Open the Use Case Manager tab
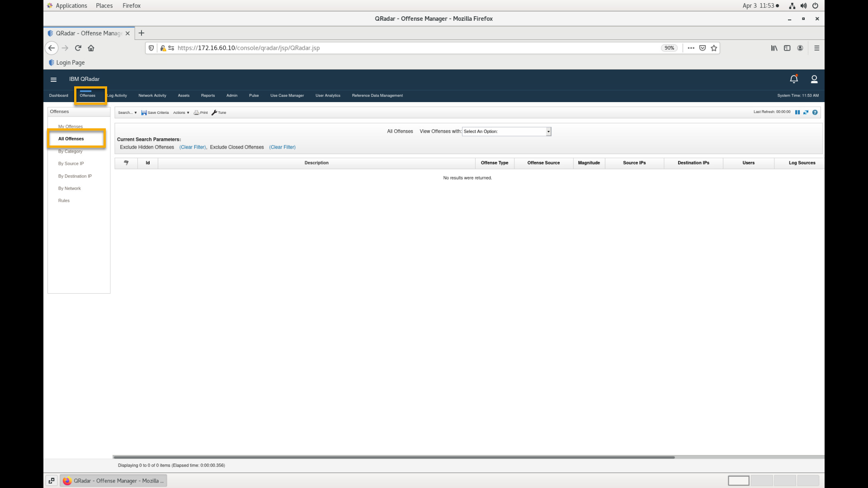The image size is (868, 488). pyautogui.click(x=287, y=95)
